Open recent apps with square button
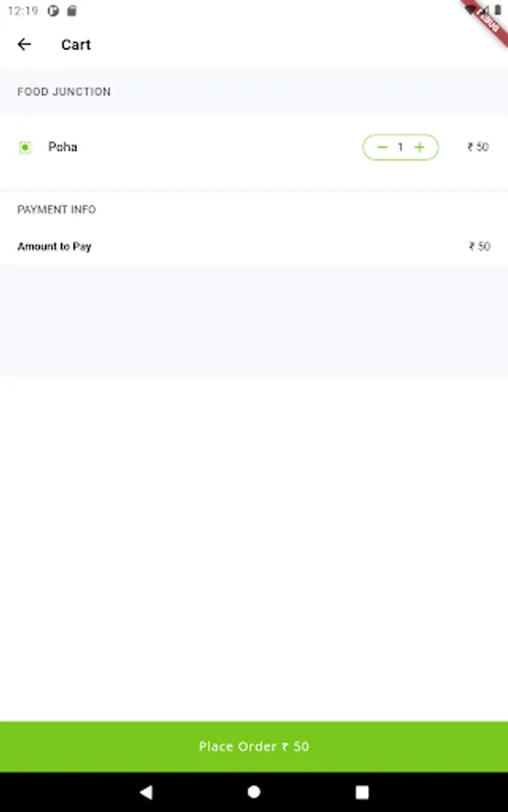The image size is (508, 812). [362, 792]
